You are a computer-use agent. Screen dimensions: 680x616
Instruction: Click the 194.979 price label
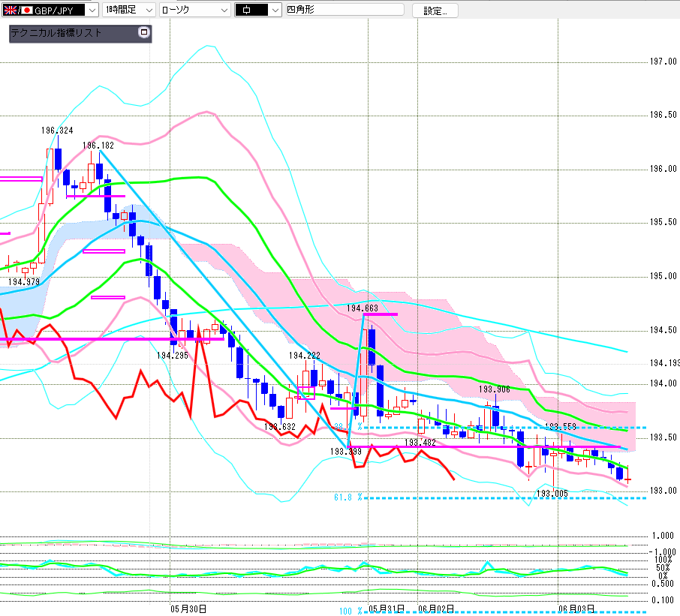pos(24,282)
